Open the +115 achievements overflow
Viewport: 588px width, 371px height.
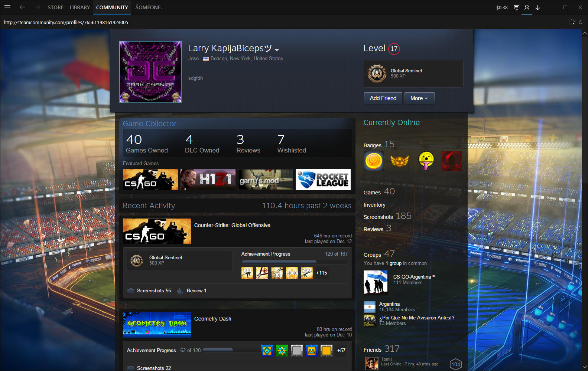tap(321, 273)
